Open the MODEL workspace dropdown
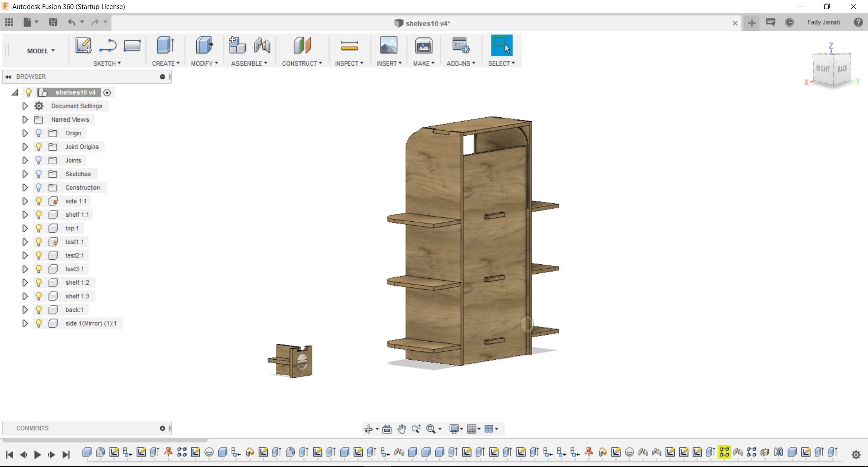This screenshot has width=868, height=467. click(41, 51)
